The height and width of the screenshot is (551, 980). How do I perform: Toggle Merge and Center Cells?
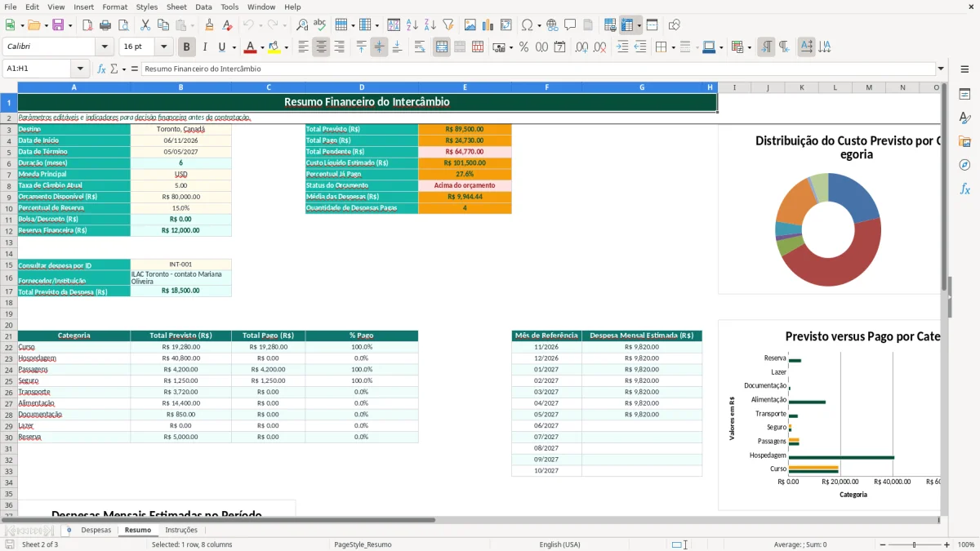pos(441,47)
